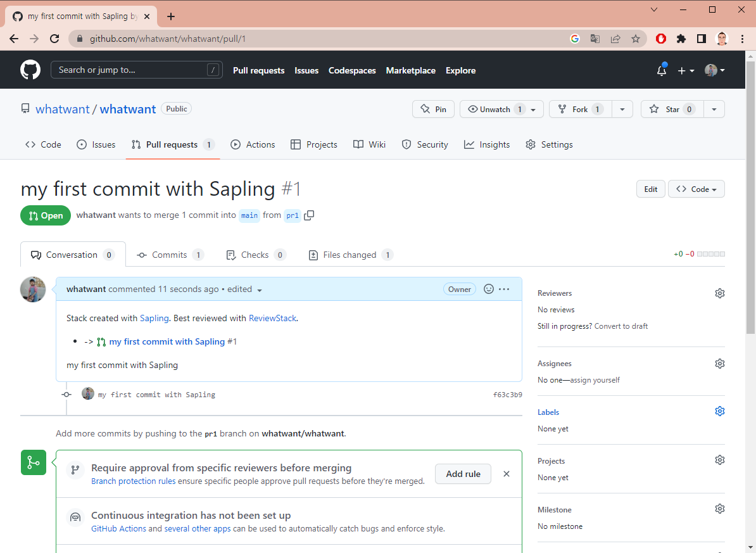Open the repository Issues tab
The image size is (756, 553).
pyautogui.click(x=96, y=145)
